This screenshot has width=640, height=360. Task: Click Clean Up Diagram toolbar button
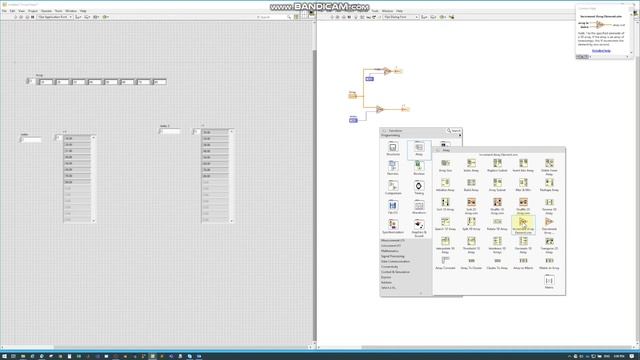pyautogui.click(x=451, y=17)
